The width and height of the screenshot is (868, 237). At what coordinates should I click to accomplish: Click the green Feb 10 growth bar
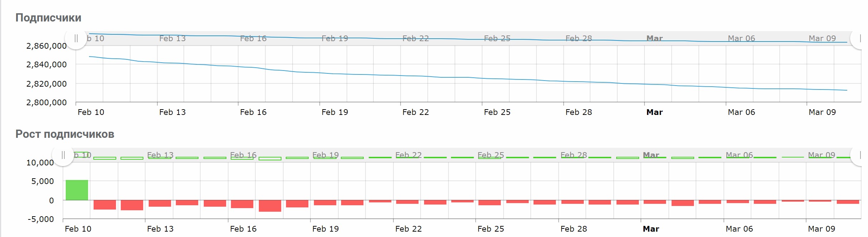[x=77, y=190]
